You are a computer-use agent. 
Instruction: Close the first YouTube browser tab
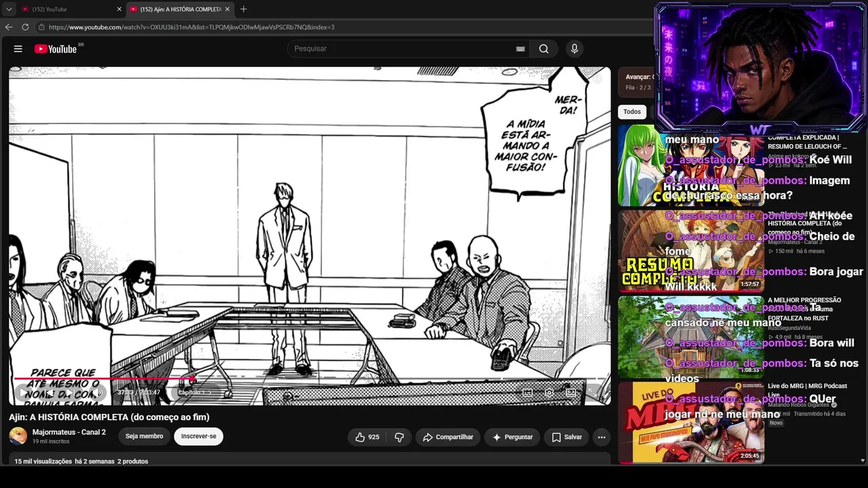(119, 9)
